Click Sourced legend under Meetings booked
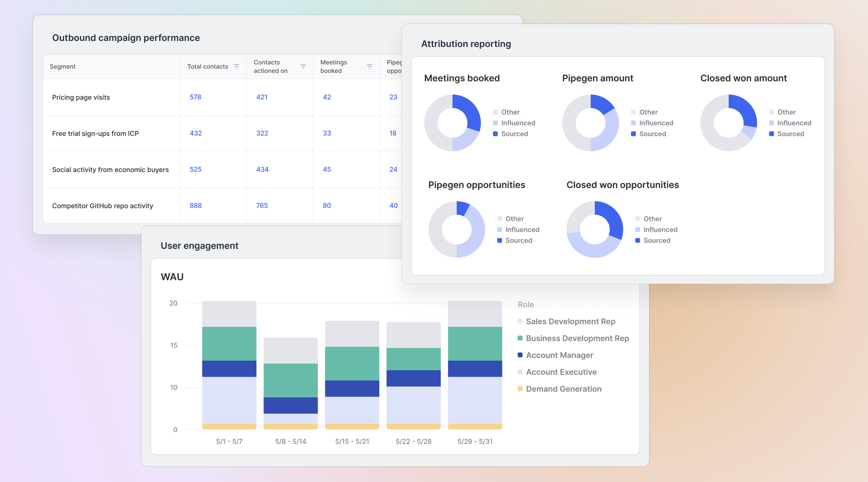Image resolution: width=868 pixels, height=482 pixels. point(514,134)
